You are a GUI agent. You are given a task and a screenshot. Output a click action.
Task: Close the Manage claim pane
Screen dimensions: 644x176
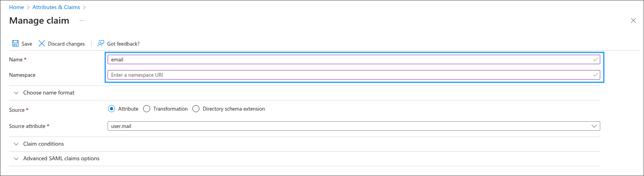click(633, 20)
